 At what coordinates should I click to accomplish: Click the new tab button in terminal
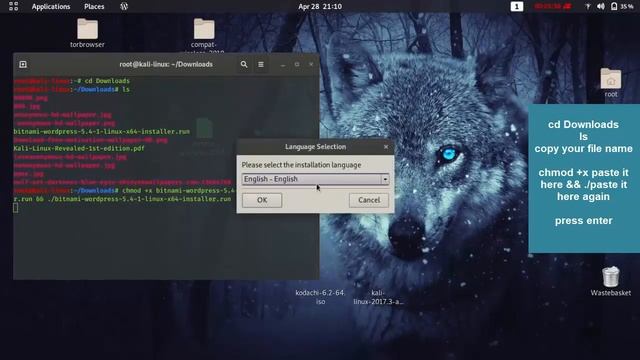[23, 64]
